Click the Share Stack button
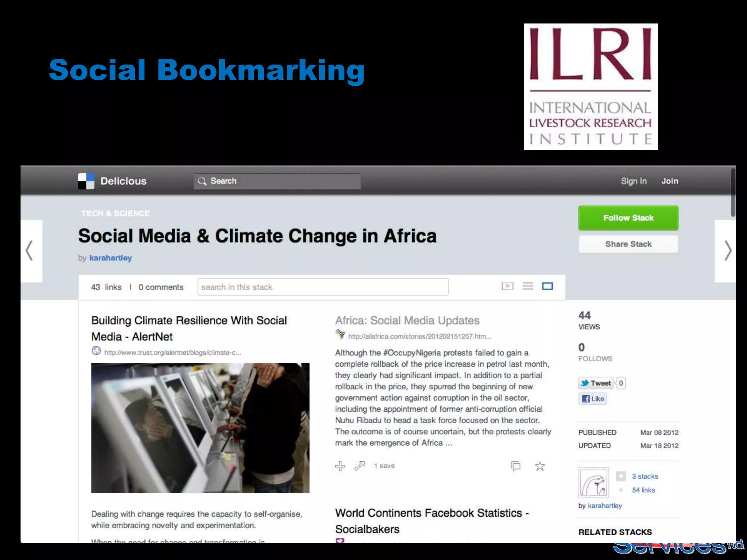Screen dimensions: 747x560 tap(628, 244)
